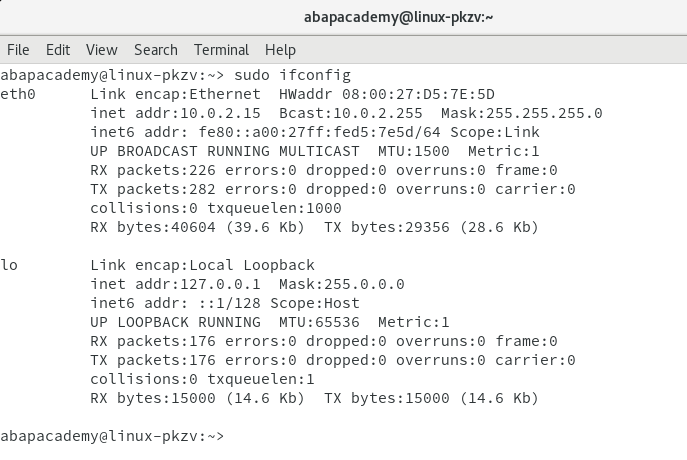Click the MTU:65536 value
Image resolution: width=687 pixels, height=460 pixels.
[319, 322]
